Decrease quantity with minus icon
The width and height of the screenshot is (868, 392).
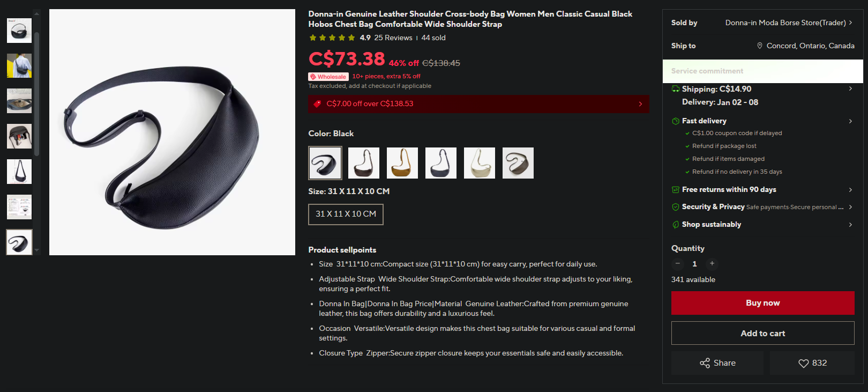(678, 263)
